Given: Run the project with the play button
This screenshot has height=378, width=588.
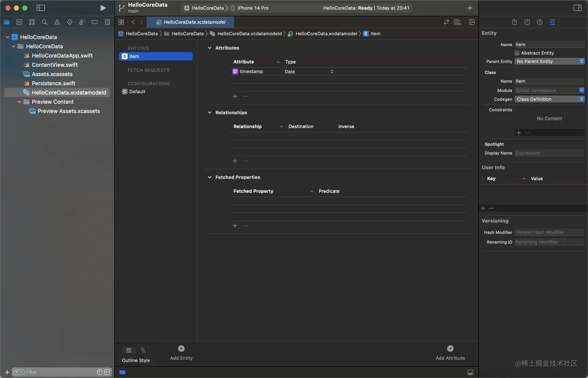Looking at the screenshot, I should [x=103, y=8].
